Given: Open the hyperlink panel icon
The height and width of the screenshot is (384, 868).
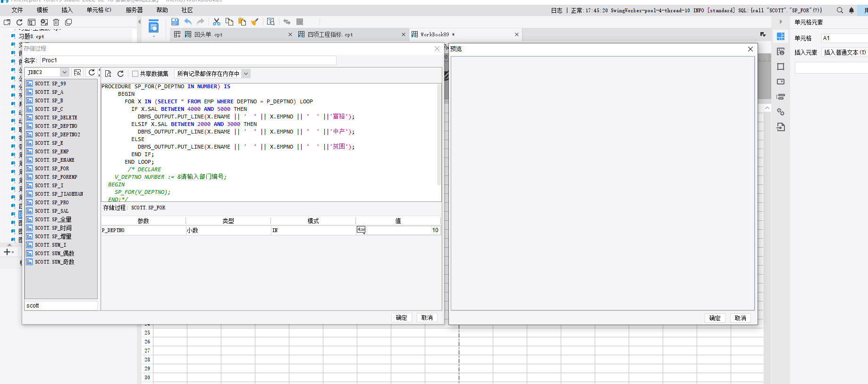Looking at the screenshot, I should pyautogui.click(x=781, y=112).
